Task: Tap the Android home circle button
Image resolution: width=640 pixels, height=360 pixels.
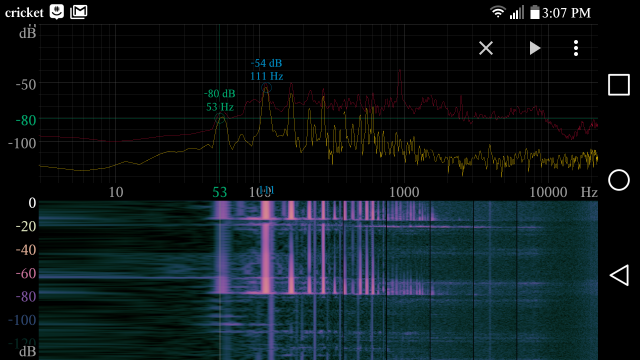Action: (619, 180)
